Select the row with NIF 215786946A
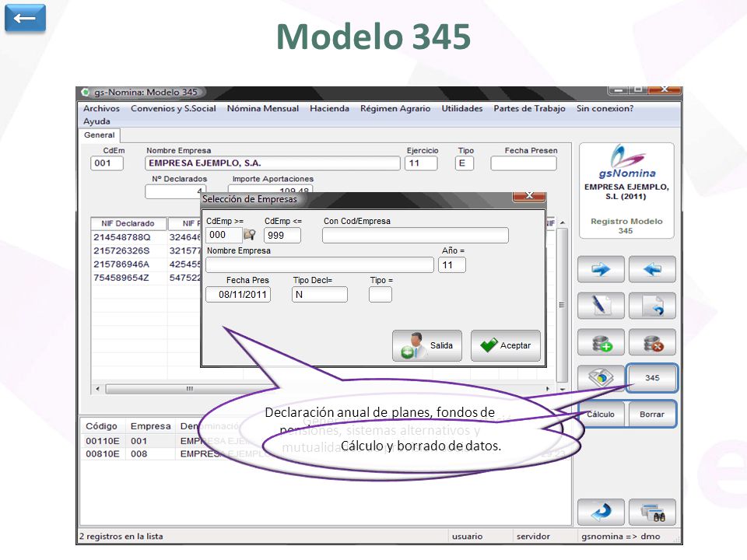This screenshot has height=560, width=747. pos(146,264)
